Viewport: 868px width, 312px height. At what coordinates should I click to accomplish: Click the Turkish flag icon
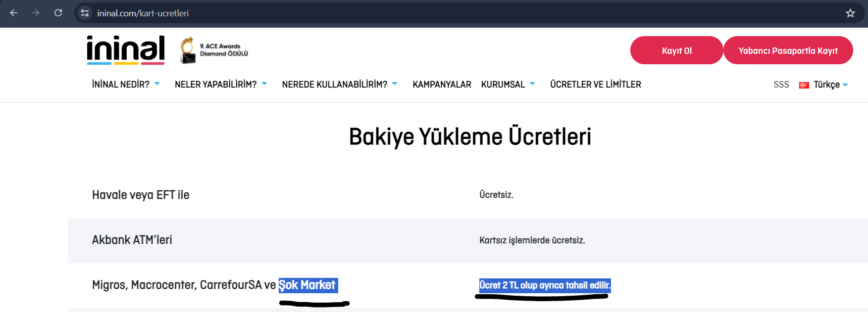(x=804, y=85)
